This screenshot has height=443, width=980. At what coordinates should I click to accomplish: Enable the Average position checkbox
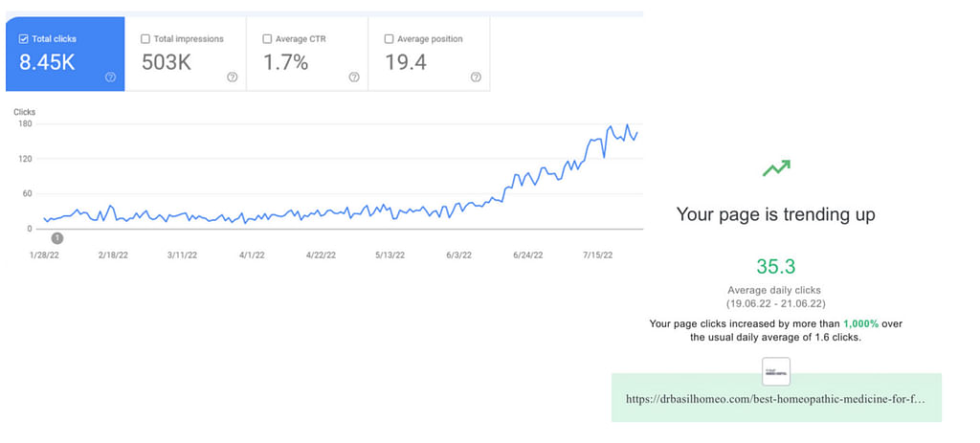(389, 39)
